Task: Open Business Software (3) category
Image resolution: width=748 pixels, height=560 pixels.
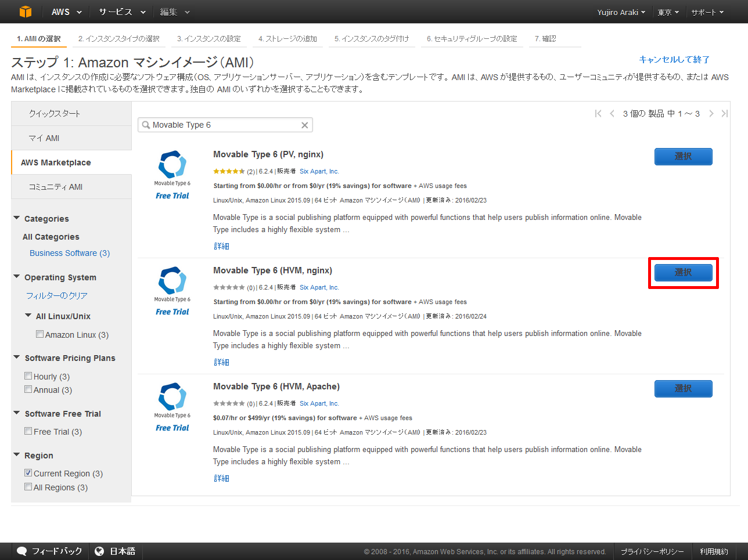Action: 70,253
